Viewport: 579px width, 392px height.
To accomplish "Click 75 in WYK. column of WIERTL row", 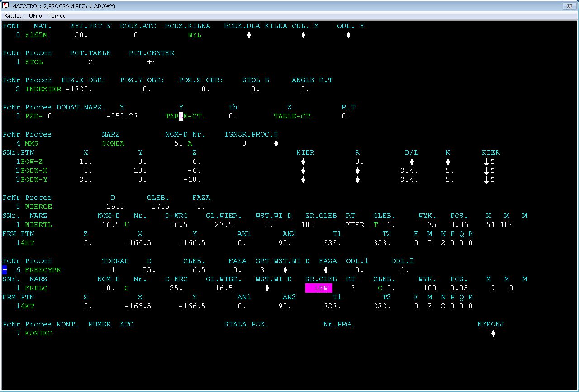I will tap(432, 225).
